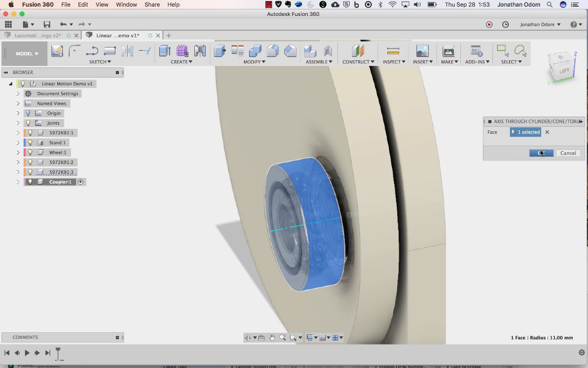Click the 3D Print Make icon

click(x=448, y=51)
